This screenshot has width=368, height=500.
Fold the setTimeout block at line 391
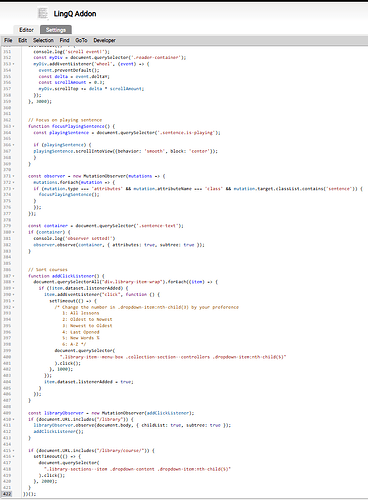click(x=14, y=301)
